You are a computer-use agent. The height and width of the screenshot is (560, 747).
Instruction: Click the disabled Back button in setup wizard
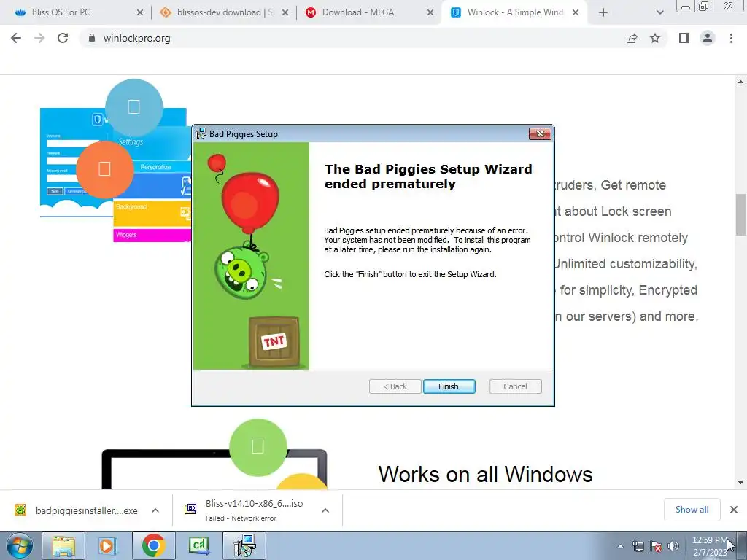pos(395,386)
